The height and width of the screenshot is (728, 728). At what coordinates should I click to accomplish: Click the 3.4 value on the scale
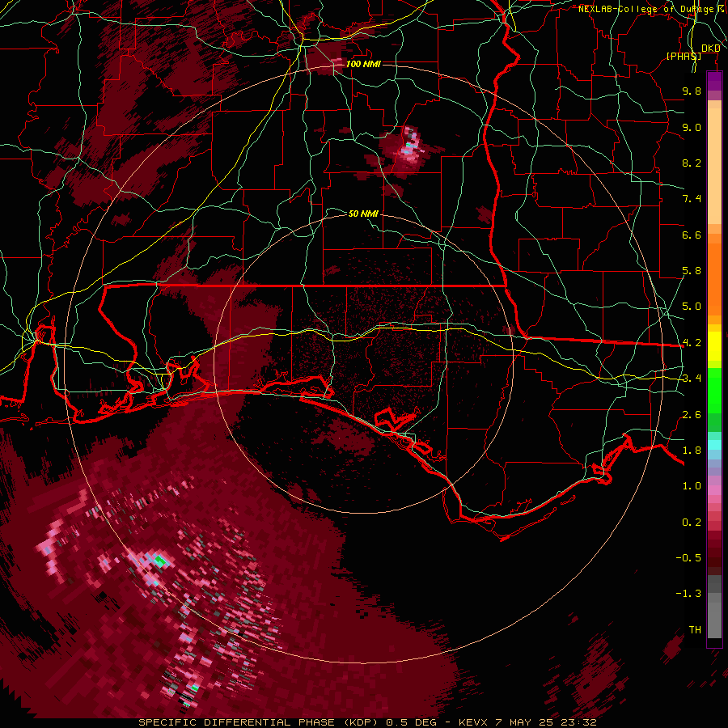[x=692, y=379]
